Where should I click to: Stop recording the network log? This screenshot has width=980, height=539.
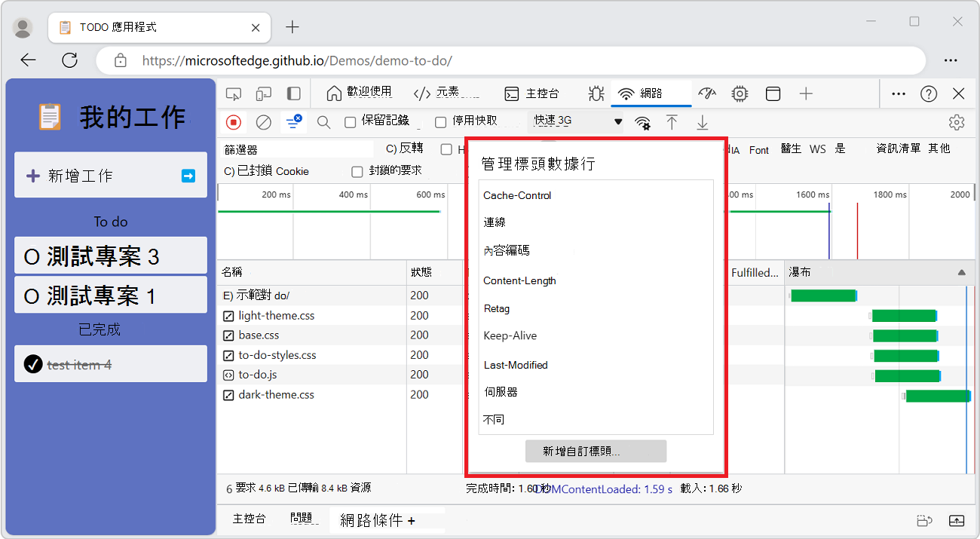click(x=234, y=121)
